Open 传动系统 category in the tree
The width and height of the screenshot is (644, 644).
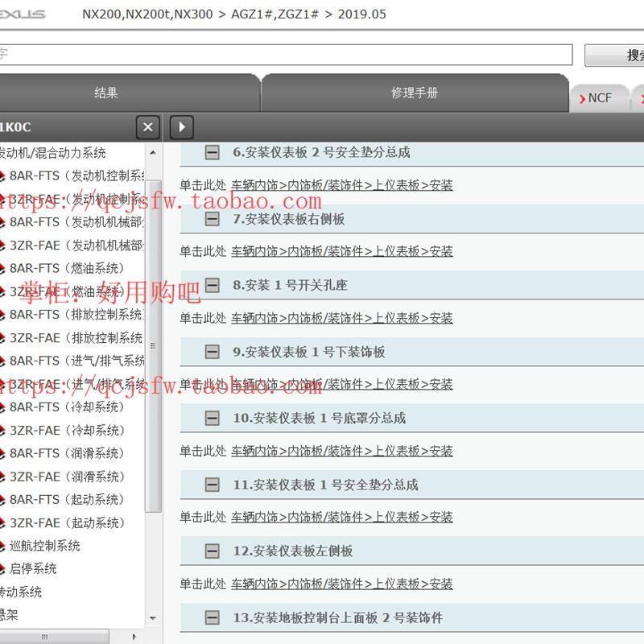(x=21, y=592)
